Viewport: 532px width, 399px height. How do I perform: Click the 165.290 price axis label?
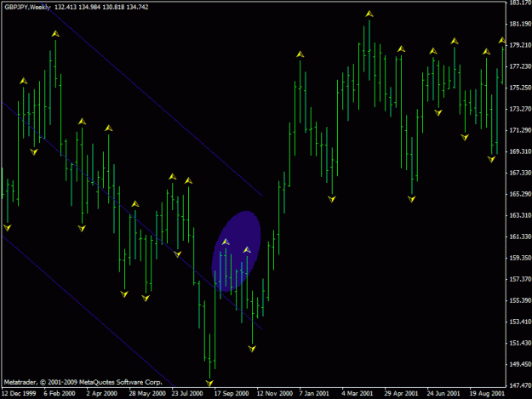pos(520,194)
